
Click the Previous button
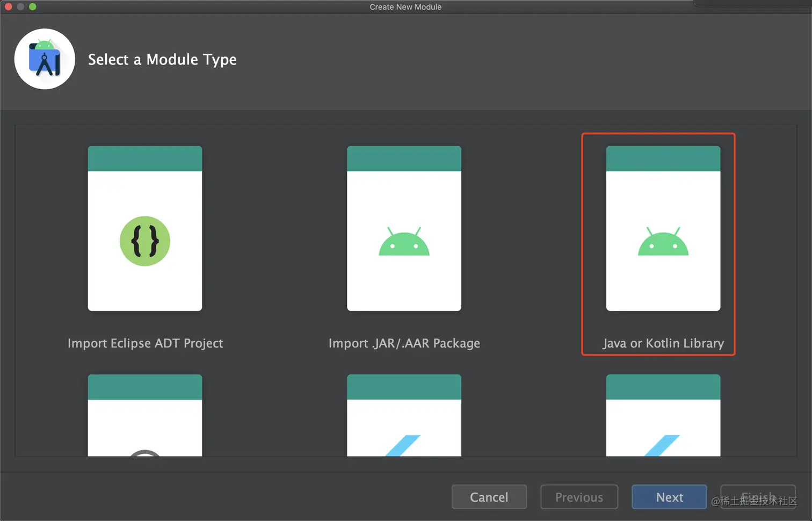pyautogui.click(x=579, y=497)
